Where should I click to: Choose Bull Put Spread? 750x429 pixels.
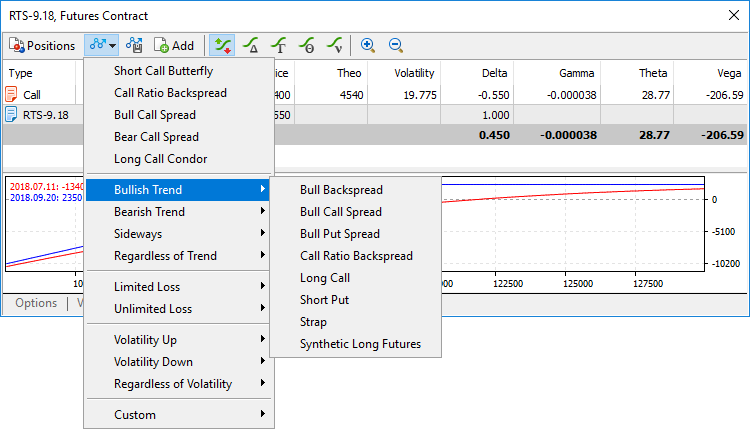(x=355, y=234)
